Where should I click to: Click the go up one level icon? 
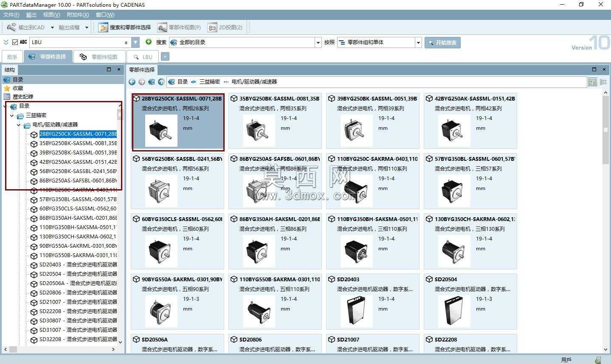click(x=161, y=82)
